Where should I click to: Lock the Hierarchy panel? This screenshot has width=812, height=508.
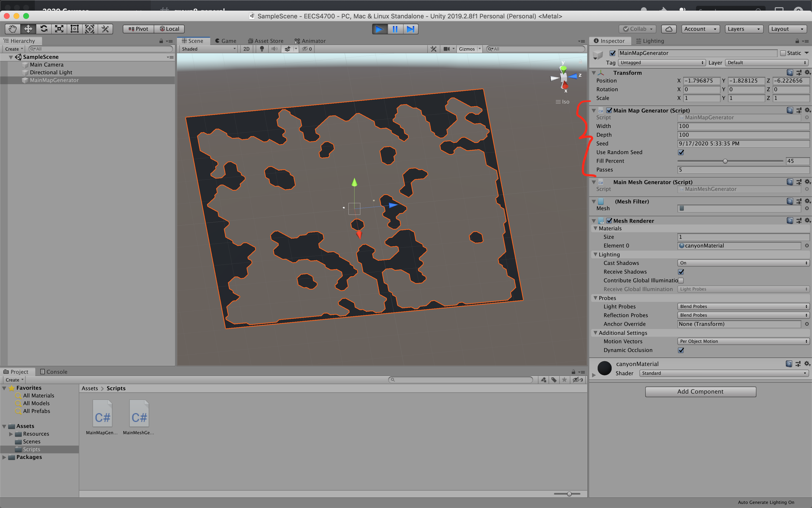pyautogui.click(x=161, y=41)
